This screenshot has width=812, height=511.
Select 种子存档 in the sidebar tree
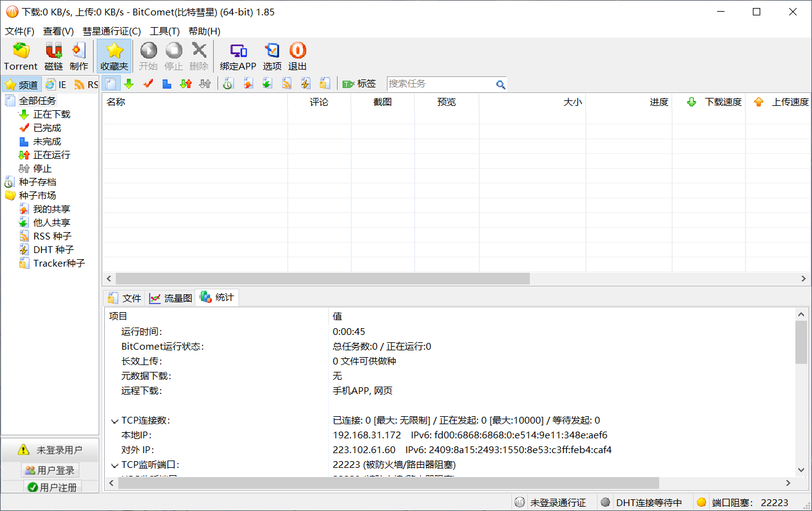coord(38,182)
